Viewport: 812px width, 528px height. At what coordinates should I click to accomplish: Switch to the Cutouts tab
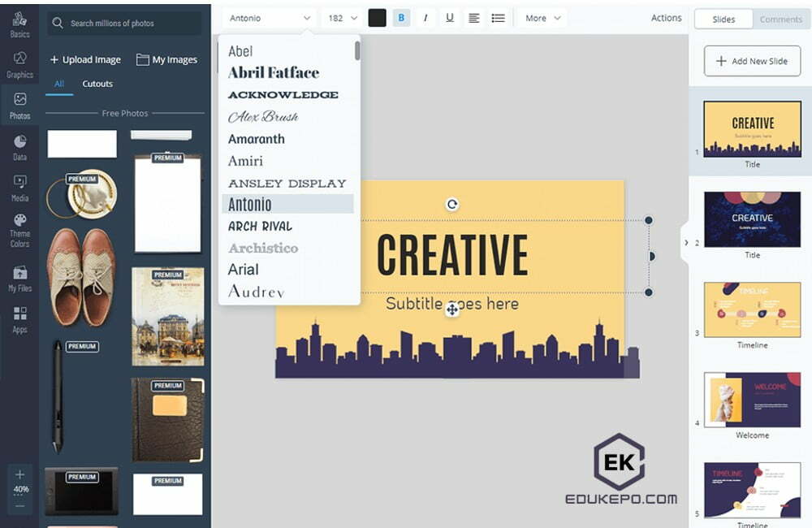tap(97, 84)
